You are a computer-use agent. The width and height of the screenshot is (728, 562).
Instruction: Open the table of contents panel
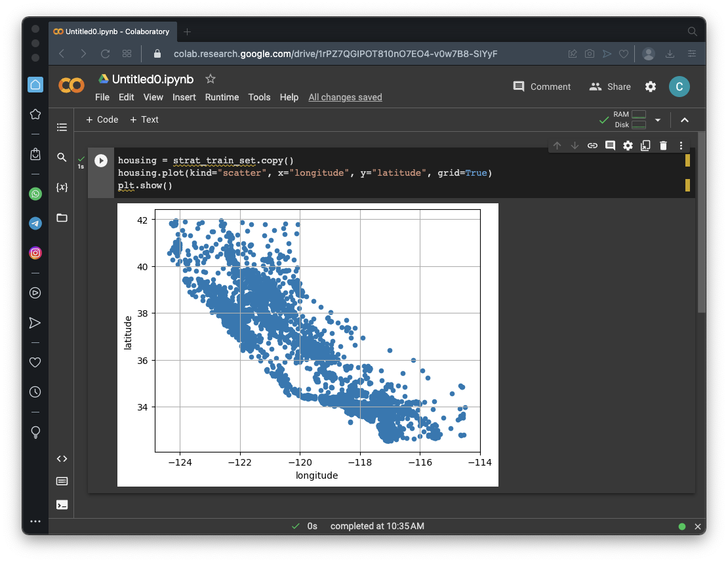pyautogui.click(x=62, y=127)
